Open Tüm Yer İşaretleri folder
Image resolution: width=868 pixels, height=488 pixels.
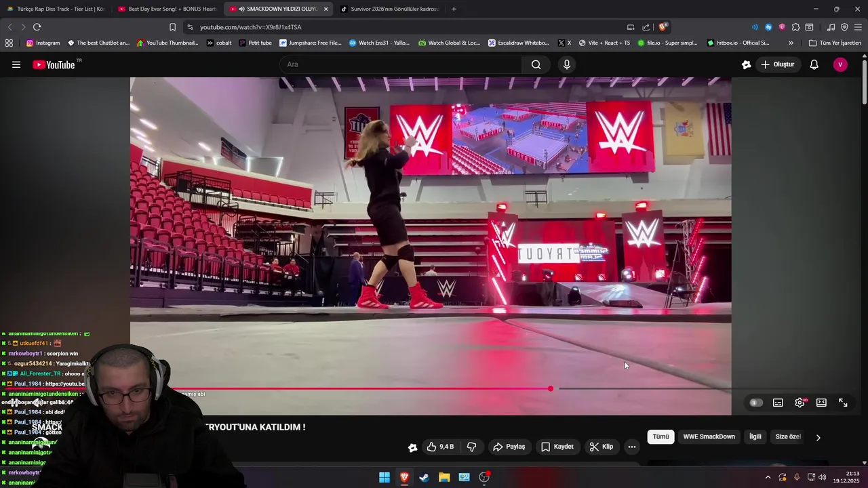[835, 43]
